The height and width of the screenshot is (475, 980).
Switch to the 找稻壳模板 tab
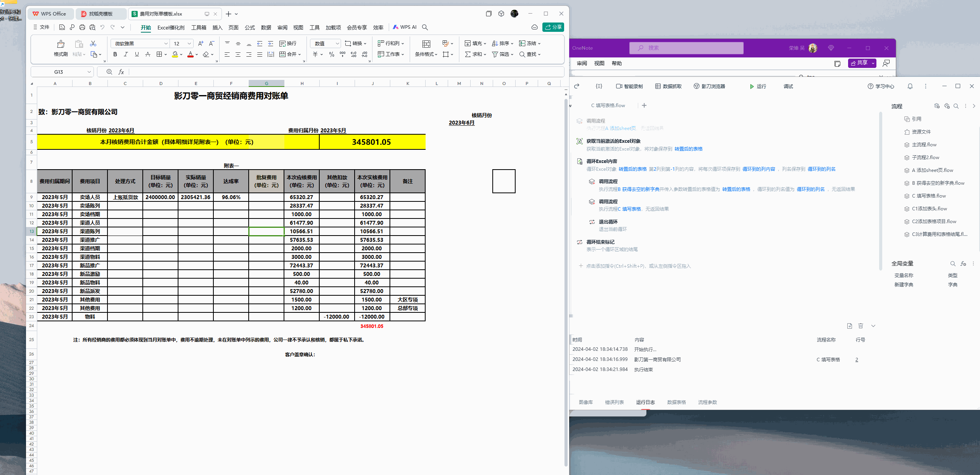click(x=101, y=14)
